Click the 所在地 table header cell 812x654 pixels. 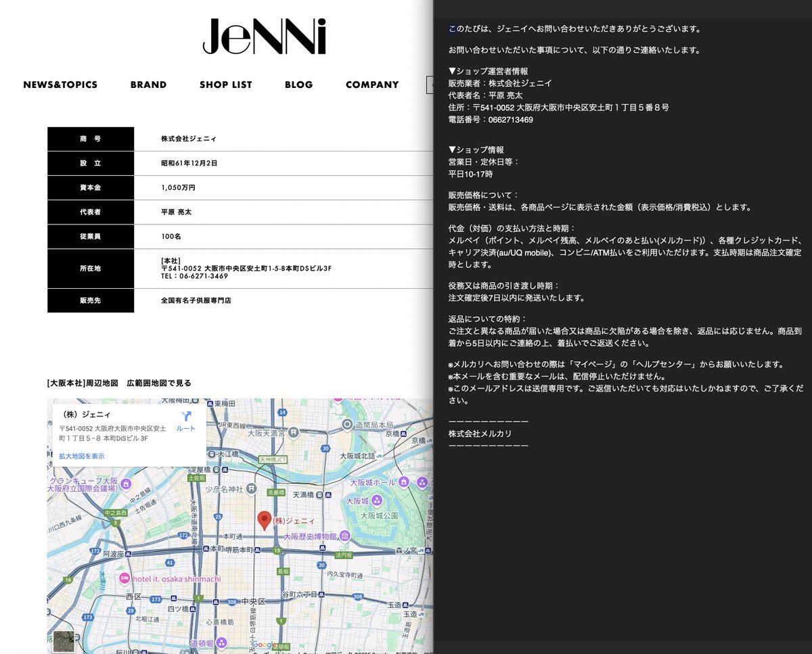[x=91, y=268]
